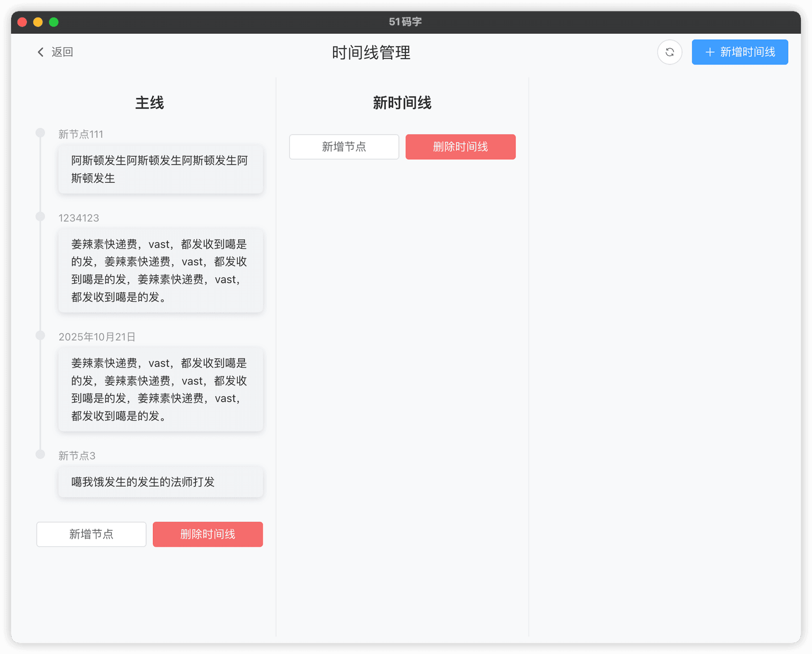Click 新增节点 under the 新时间线 column
812x654 pixels.
click(x=344, y=147)
